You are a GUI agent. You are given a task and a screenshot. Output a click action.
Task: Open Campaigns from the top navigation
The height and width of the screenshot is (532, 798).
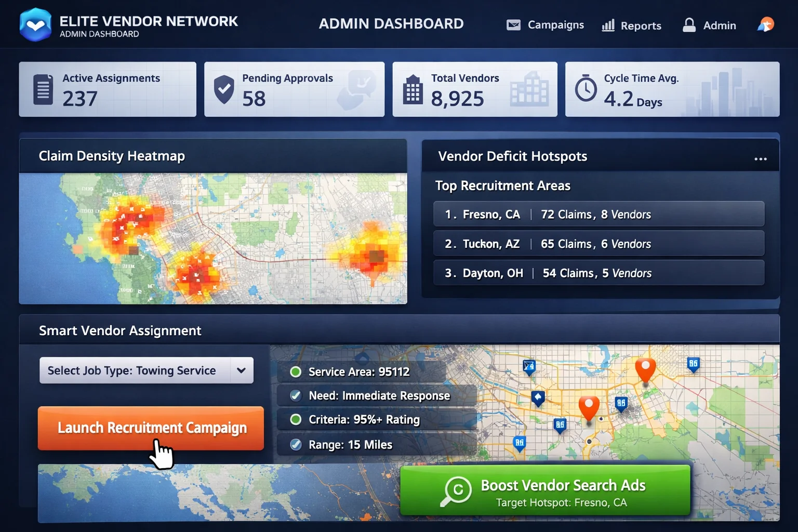click(545, 25)
